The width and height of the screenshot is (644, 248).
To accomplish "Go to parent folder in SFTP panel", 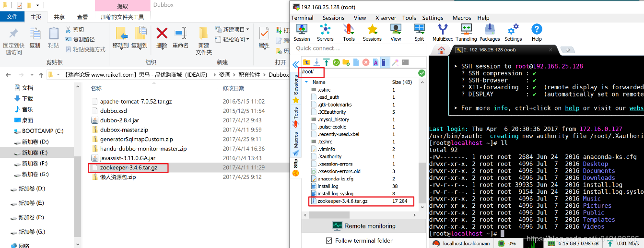I will [306, 62].
